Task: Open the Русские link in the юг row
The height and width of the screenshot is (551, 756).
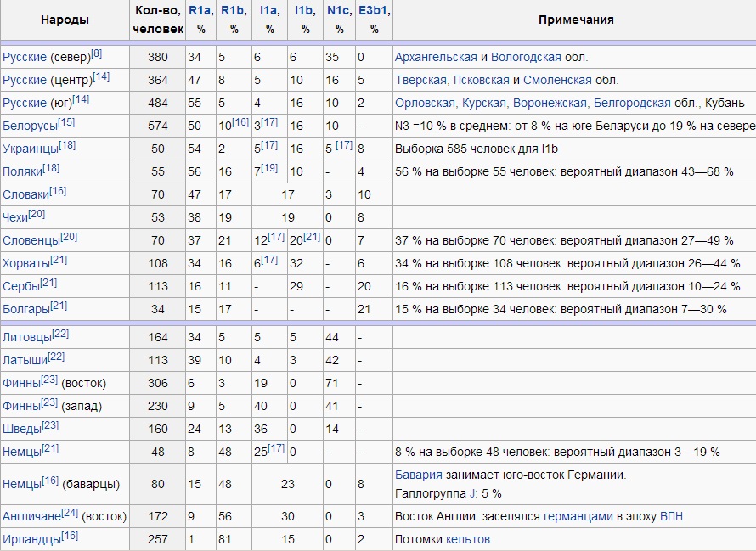Action: click(x=25, y=104)
